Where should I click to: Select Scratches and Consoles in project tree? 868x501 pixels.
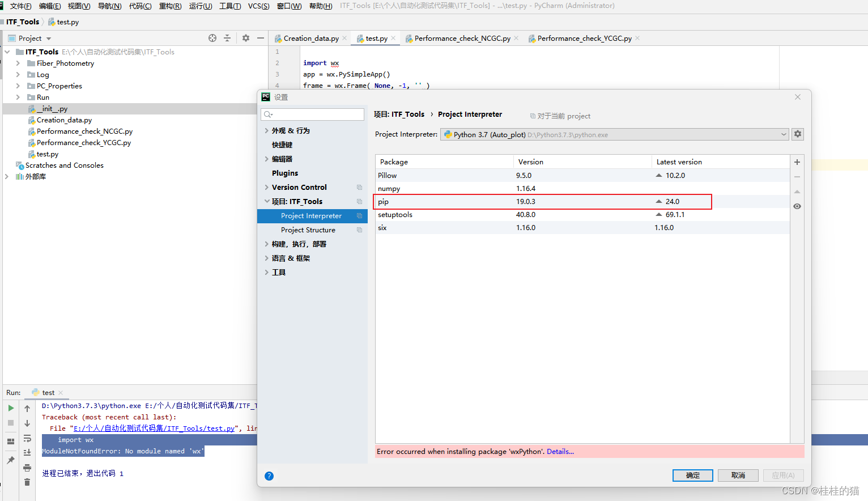click(65, 165)
